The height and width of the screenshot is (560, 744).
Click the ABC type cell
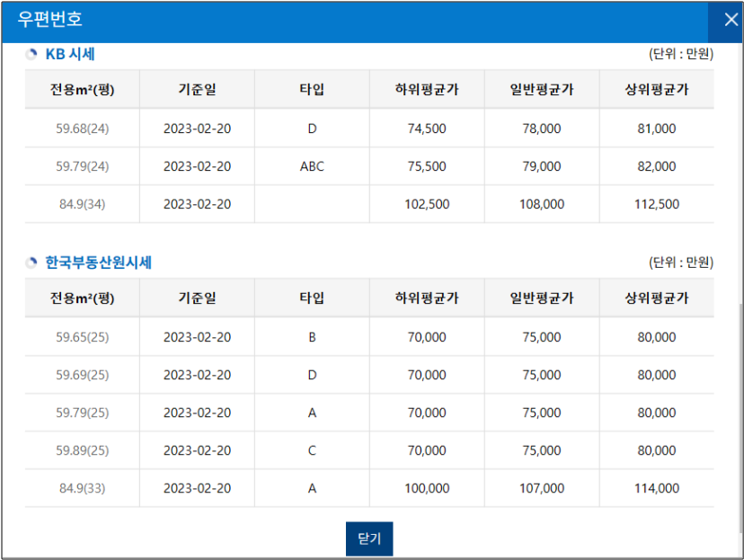click(x=312, y=165)
